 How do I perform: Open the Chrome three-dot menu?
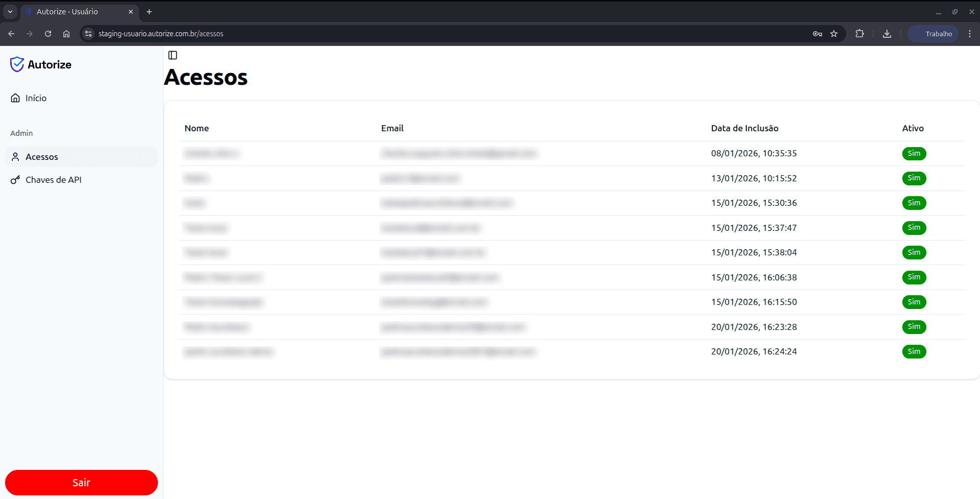(x=970, y=34)
